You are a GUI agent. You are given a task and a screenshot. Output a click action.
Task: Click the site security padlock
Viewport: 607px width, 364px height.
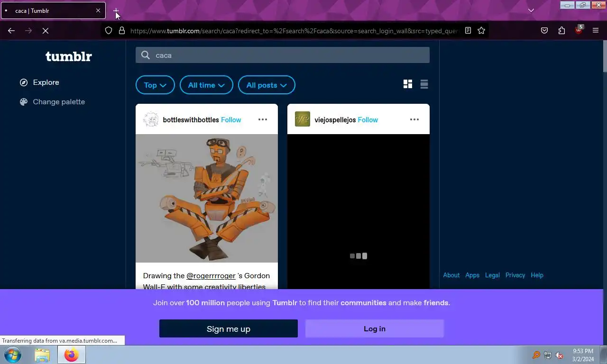tap(122, 30)
